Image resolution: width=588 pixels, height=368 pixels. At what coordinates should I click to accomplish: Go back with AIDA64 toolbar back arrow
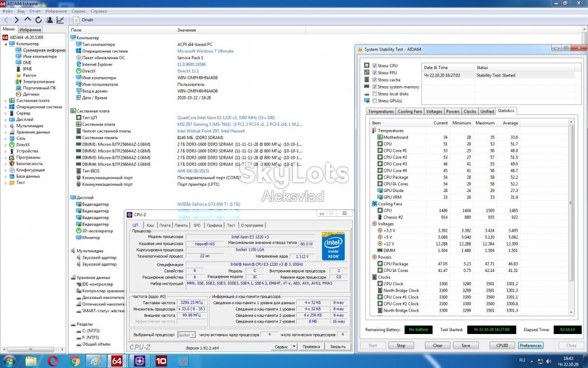6,20
